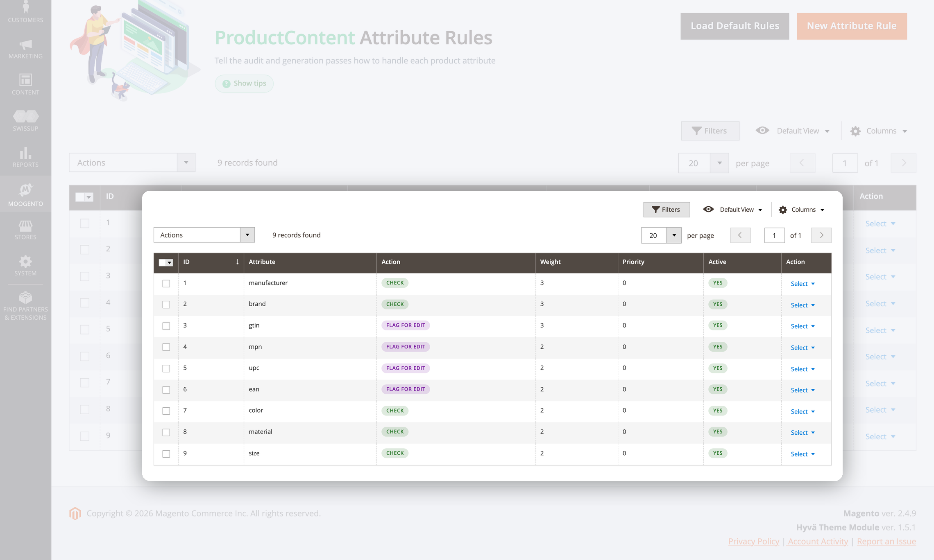Check the mpn row checkbox
934x560 pixels.
pyautogui.click(x=166, y=347)
